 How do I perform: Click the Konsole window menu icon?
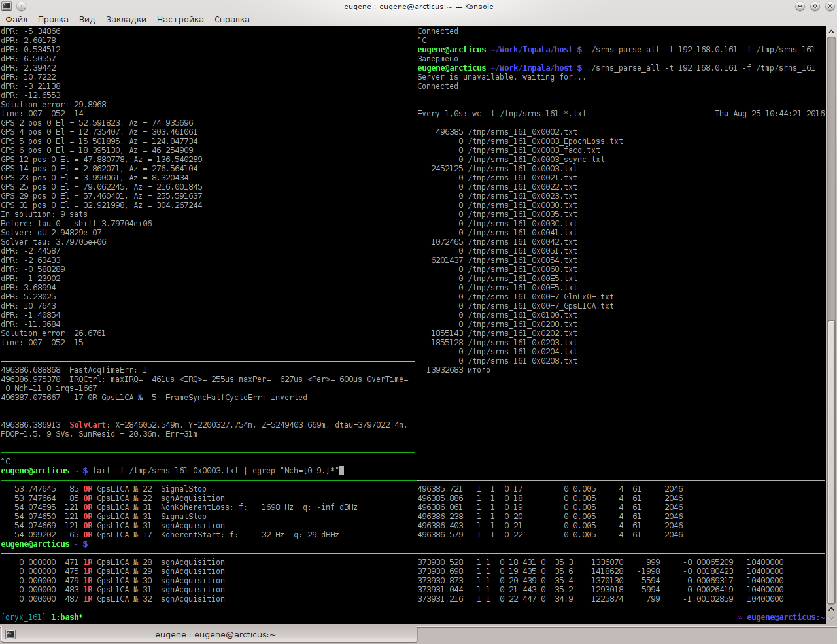click(7, 7)
